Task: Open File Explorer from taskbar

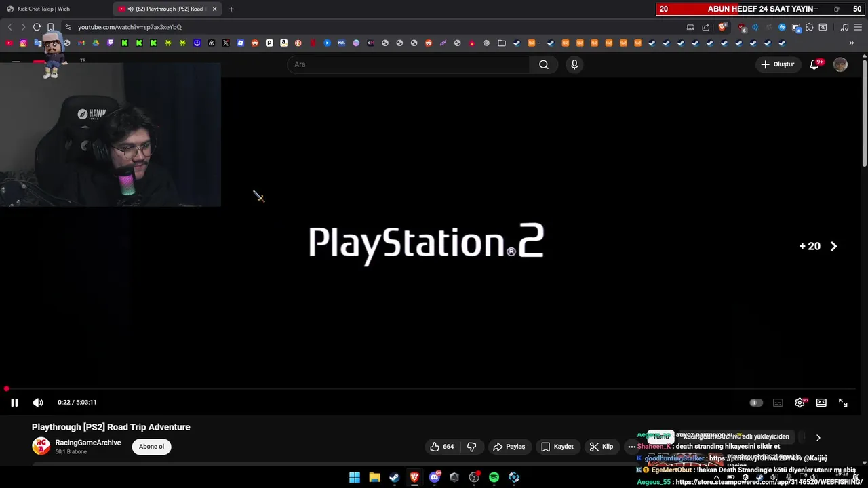Action: [x=374, y=477]
